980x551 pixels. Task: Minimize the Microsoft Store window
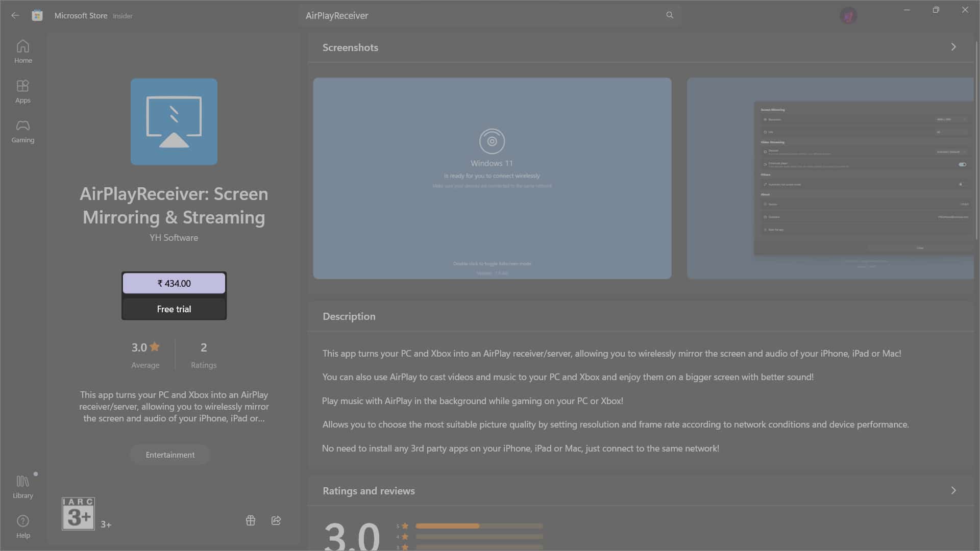pos(907,10)
